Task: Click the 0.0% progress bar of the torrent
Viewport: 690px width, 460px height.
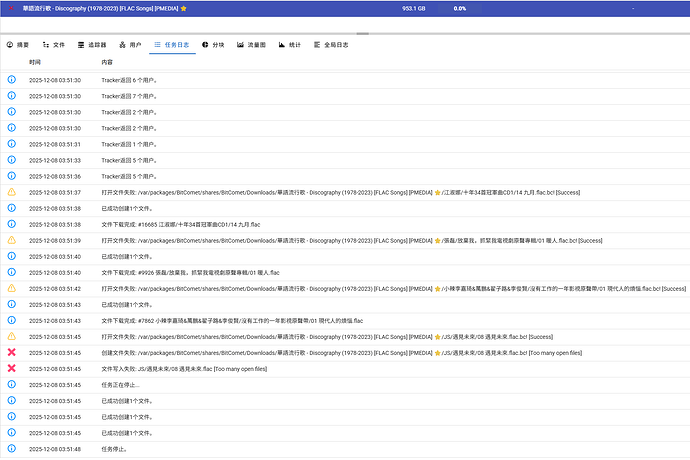Action: 459,8
